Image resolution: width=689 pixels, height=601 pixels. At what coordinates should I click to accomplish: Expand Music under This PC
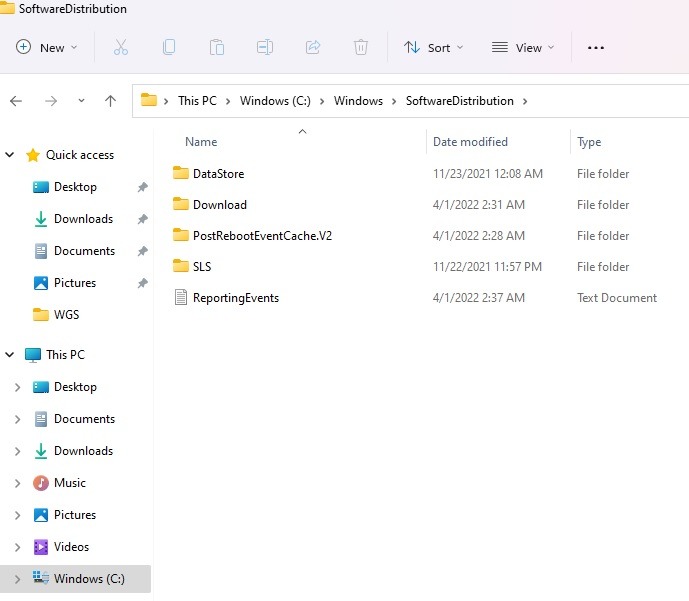pos(18,483)
